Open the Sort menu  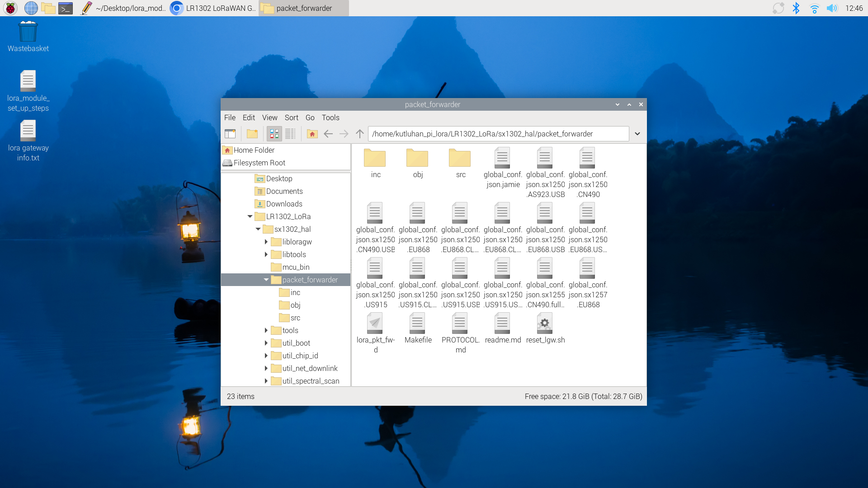[291, 117]
